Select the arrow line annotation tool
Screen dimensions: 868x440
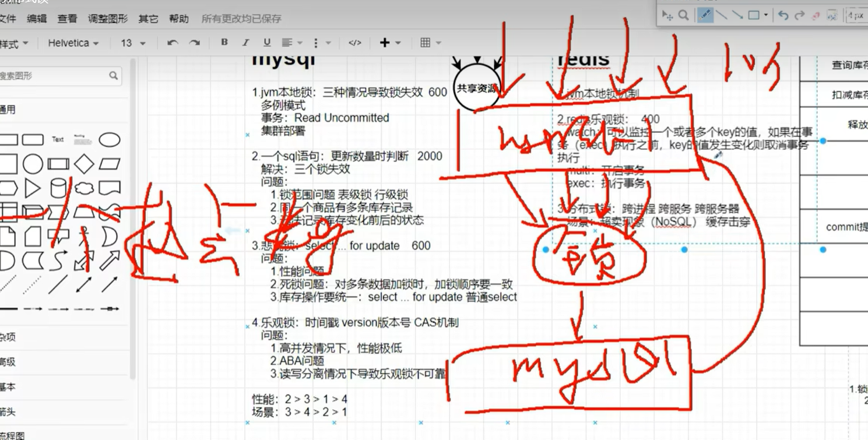pyautogui.click(x=737, y=15)
